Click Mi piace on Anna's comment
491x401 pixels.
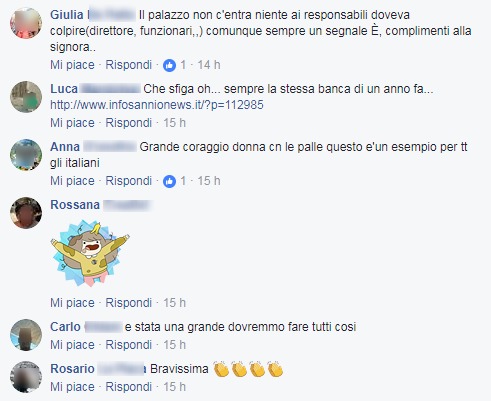tap(72, 181)
